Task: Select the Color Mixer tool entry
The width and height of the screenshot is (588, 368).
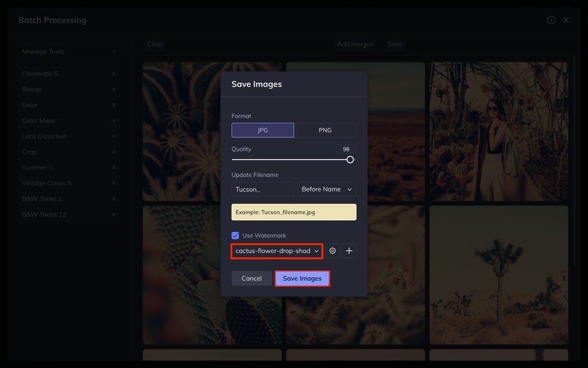Action: [69, 120]
